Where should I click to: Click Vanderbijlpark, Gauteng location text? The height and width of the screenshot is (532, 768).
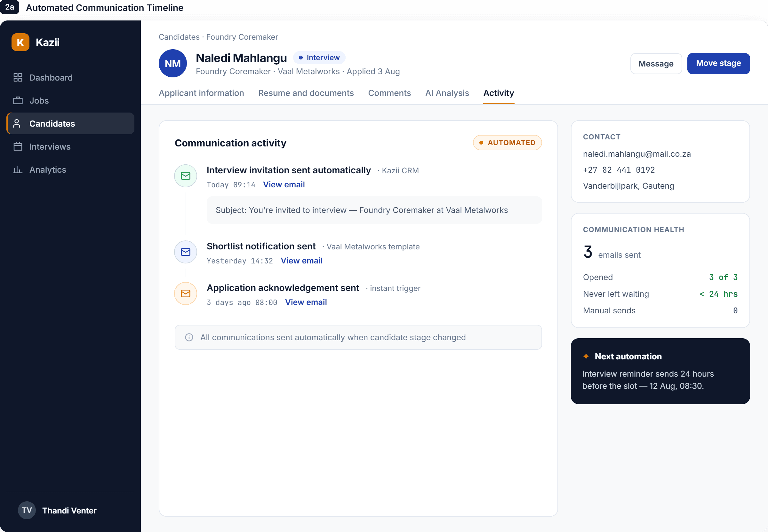point(628,186)
